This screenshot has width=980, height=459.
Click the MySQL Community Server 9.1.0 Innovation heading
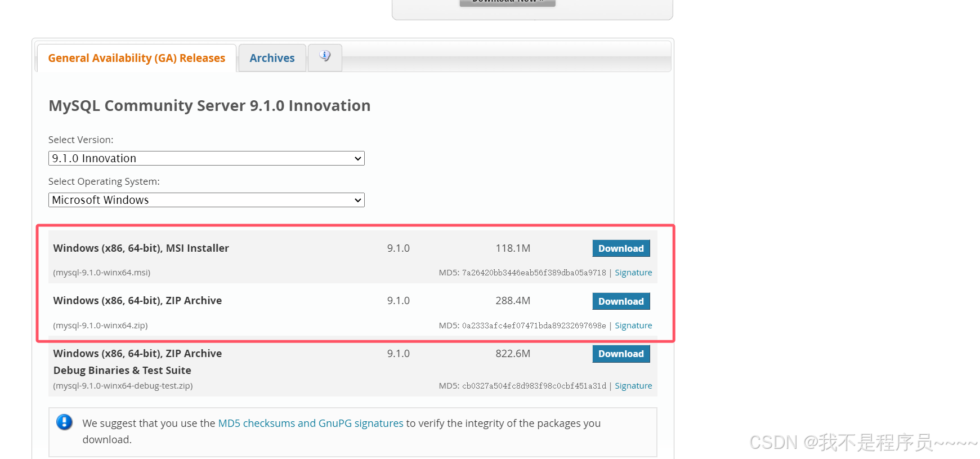click(x=209, y=106)
